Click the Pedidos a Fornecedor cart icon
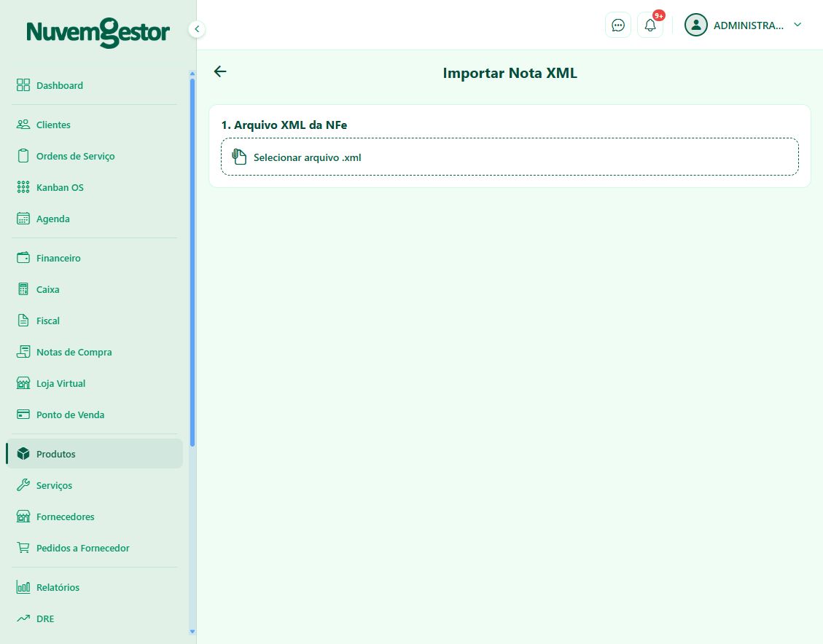The height and width of the screenshot is (644, 823). pyautogui.click(x=23, y=548)
